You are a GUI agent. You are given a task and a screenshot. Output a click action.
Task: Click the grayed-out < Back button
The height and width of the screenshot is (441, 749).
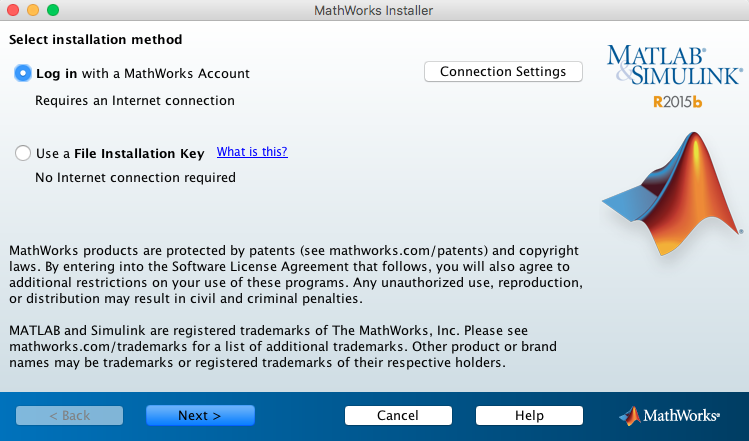[69, 415]
